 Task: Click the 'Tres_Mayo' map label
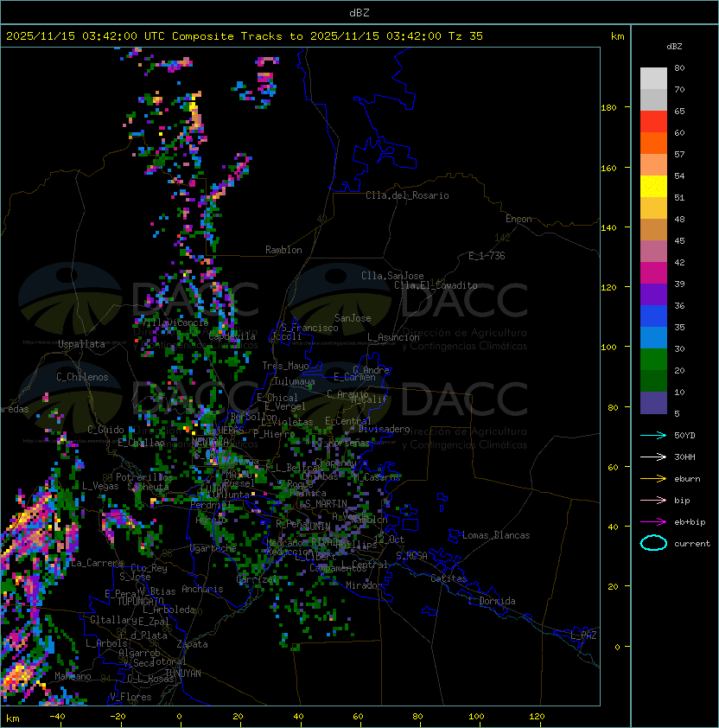285,366
